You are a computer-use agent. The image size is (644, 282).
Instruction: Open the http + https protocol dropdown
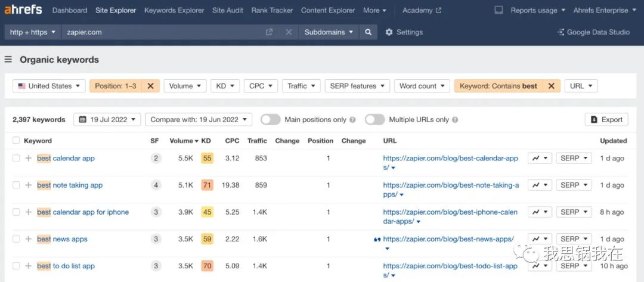33,32
